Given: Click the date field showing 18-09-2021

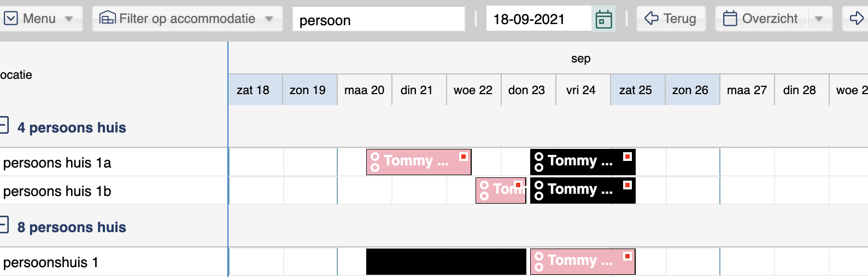Looking at the screenshot, I should click(x=538, y=19).
